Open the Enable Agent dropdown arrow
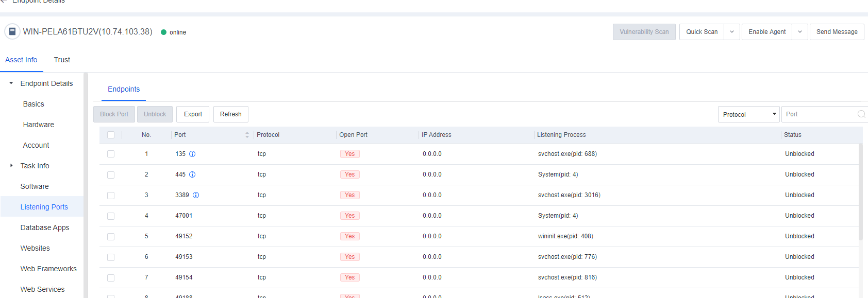 [x=800, y=32]
